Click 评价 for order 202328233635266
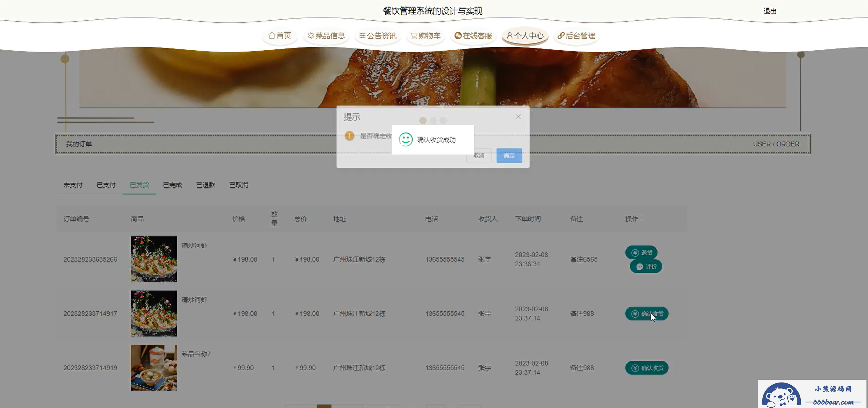 click(x=646, y=266)
